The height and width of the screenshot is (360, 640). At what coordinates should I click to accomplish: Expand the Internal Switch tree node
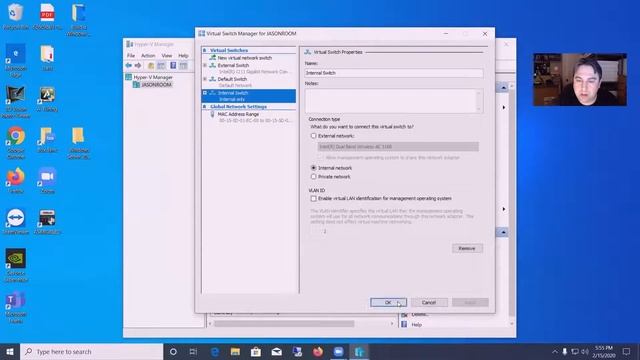point(205,93)
